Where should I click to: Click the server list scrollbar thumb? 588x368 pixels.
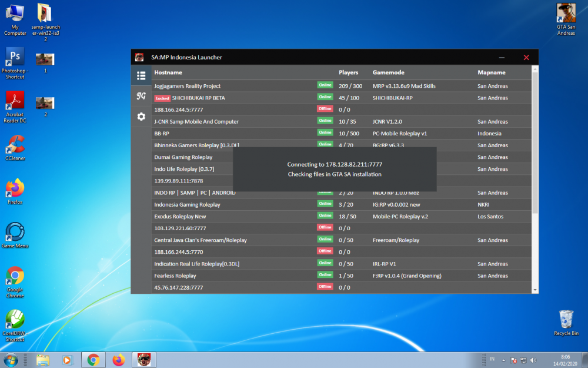point(535,142)
